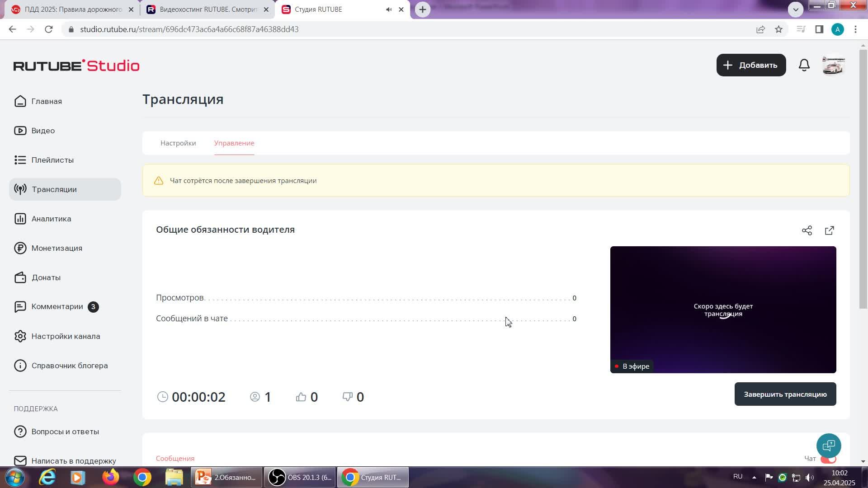
Task: Click the support chat bubble icon
Action: coord(829,446)
